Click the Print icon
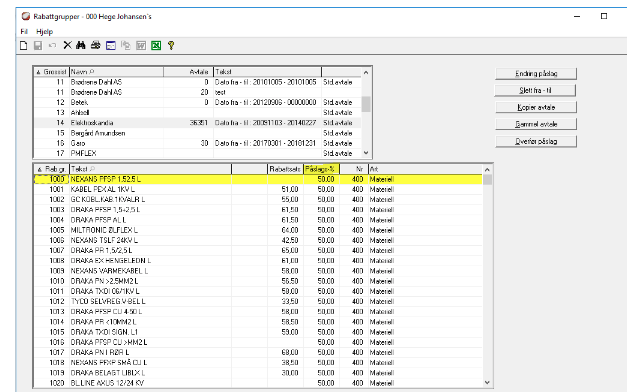 (96, 45)
